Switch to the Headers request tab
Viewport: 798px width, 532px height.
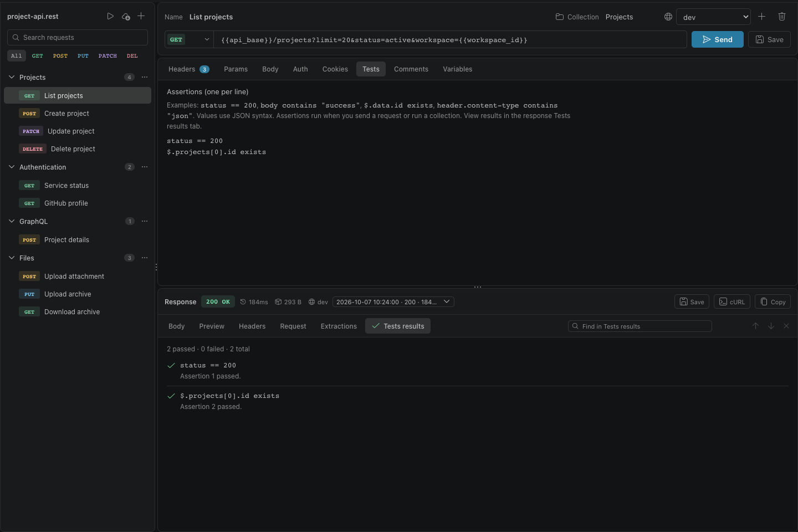pos(188,69)
